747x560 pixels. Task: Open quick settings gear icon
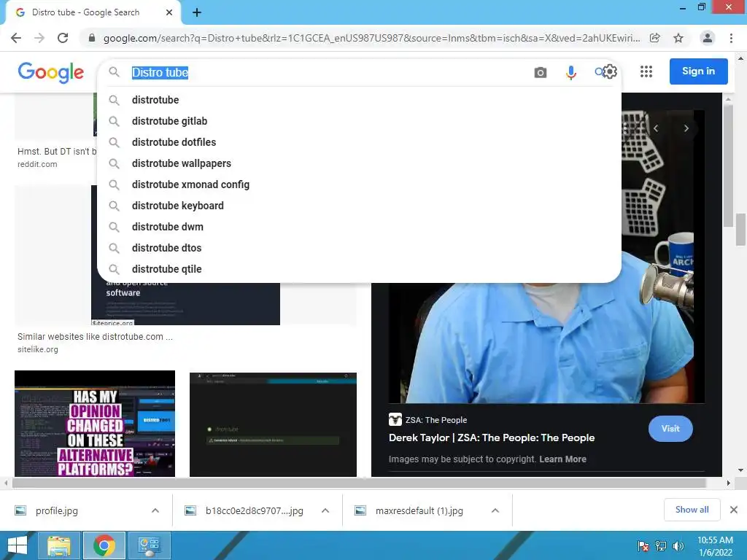610,72
